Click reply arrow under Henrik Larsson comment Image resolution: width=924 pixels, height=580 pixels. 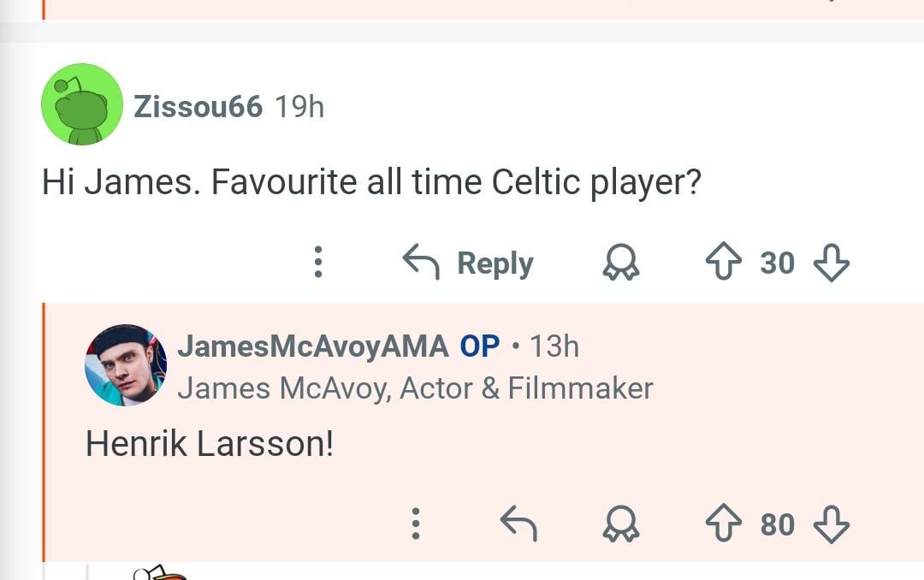click(518, 524)
